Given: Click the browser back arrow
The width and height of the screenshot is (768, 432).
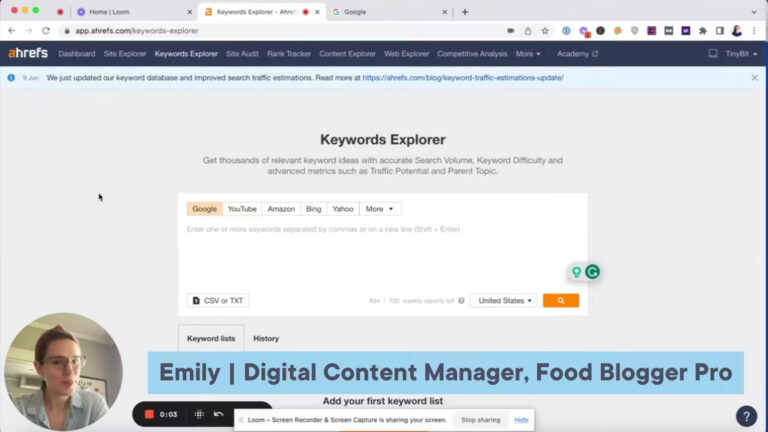Looking at the screenshot, I should pyautogui.click(x=12, y=30).
